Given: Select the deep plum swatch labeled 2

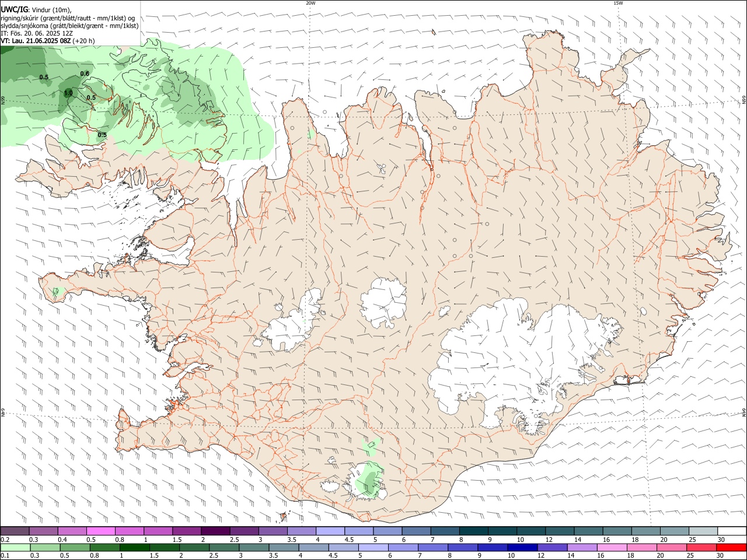Looking at the screenshot, I should point(215,531).
